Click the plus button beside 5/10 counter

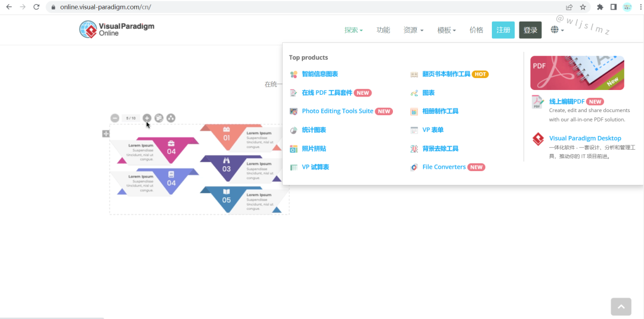(147, 118)
